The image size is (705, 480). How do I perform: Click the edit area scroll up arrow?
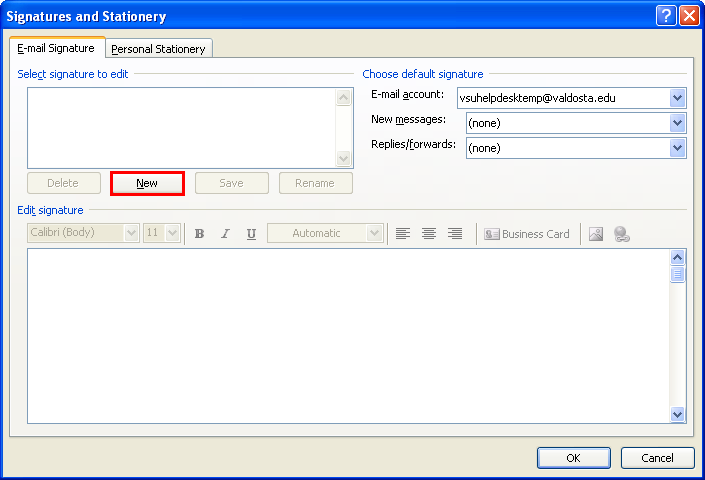[x=677, y=258]
